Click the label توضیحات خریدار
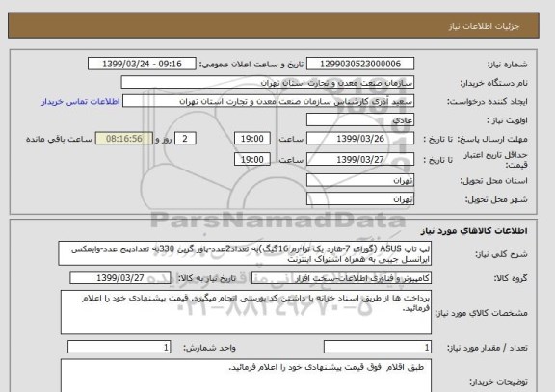555x392 pixels. click(x=498, y=382)
